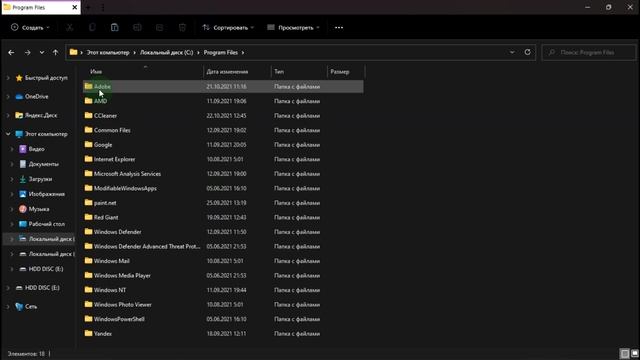The height and width of the screenshot is (360, 640).
Task: Click the Rename icon in toolbar
Action: tap(137, 27)
